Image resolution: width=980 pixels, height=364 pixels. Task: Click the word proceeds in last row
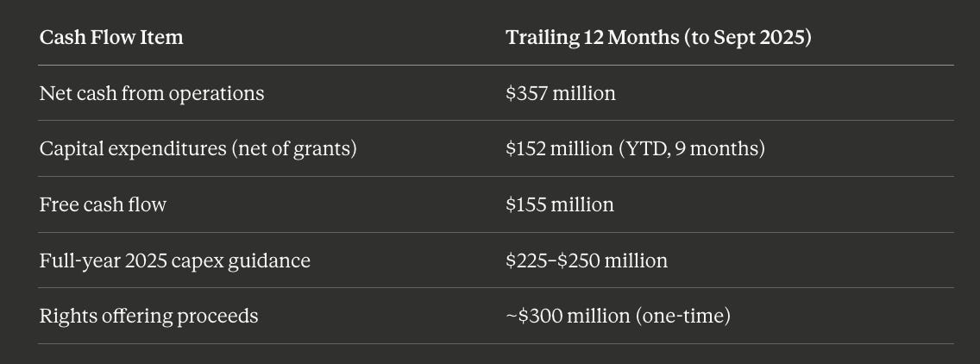point(217,317)
